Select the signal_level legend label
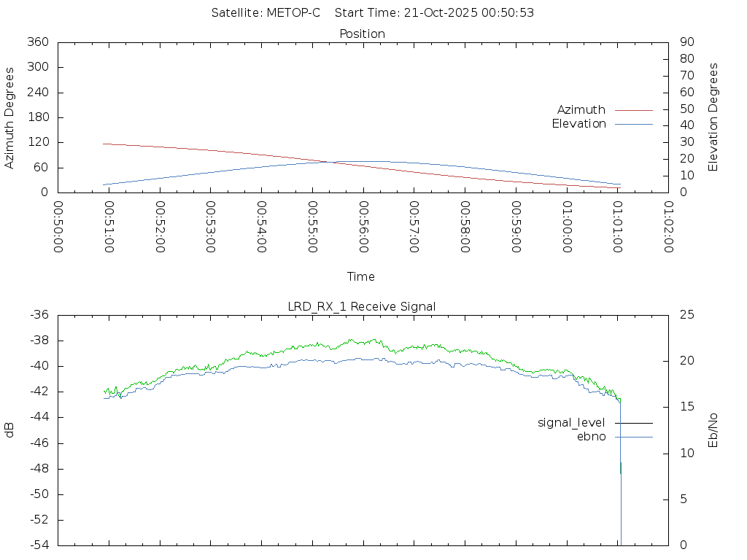This screenshot has width=747, height=560. [x=571, y=423]
